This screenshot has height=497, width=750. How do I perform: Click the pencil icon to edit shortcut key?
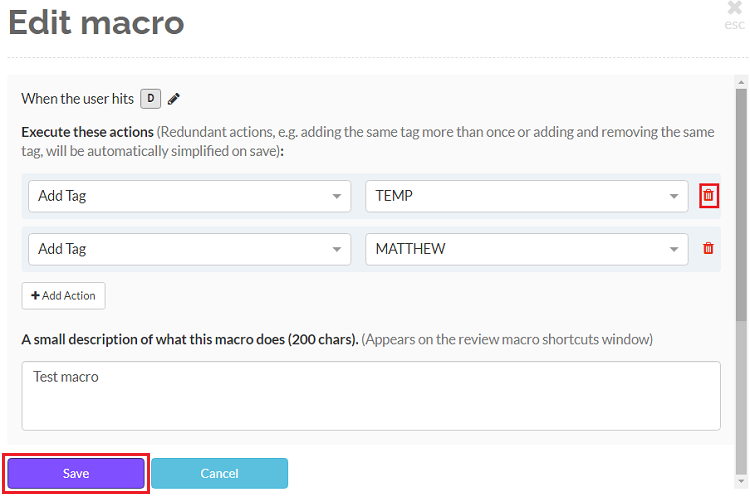pos(174,99)
